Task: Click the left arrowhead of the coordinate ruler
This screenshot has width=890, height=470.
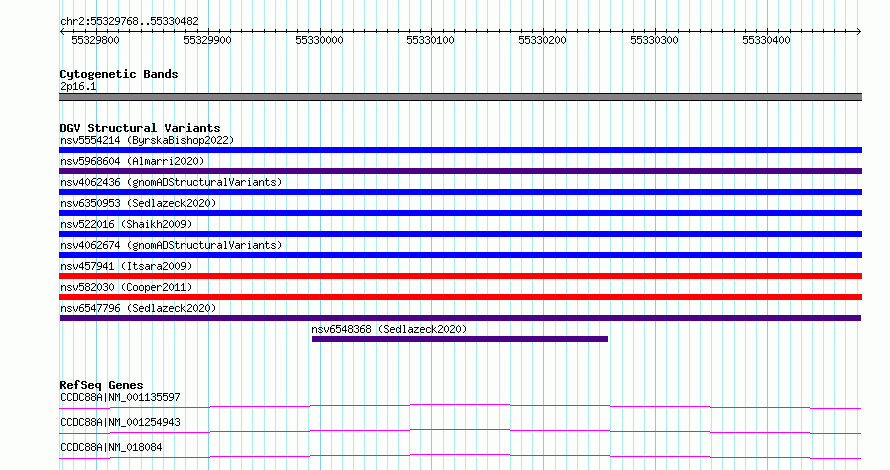Action: pyautogui.click(x=62, y=32)
